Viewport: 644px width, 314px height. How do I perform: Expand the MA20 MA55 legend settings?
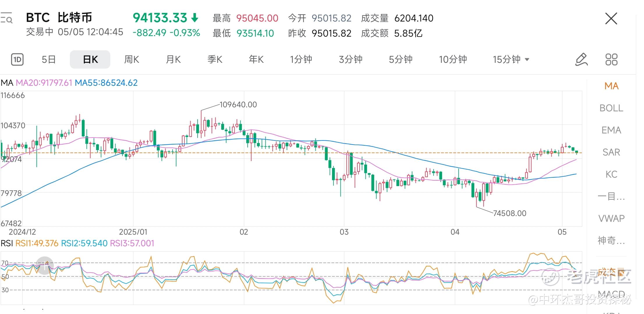[69, 83]
